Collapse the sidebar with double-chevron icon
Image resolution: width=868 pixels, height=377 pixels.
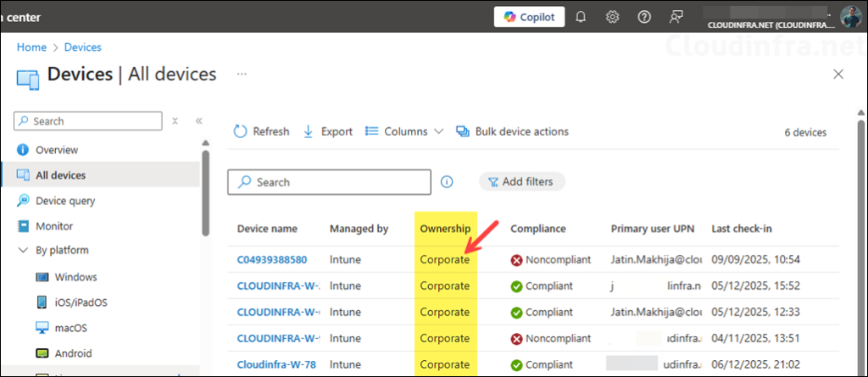pyautogui.click(x=199, y=121)
